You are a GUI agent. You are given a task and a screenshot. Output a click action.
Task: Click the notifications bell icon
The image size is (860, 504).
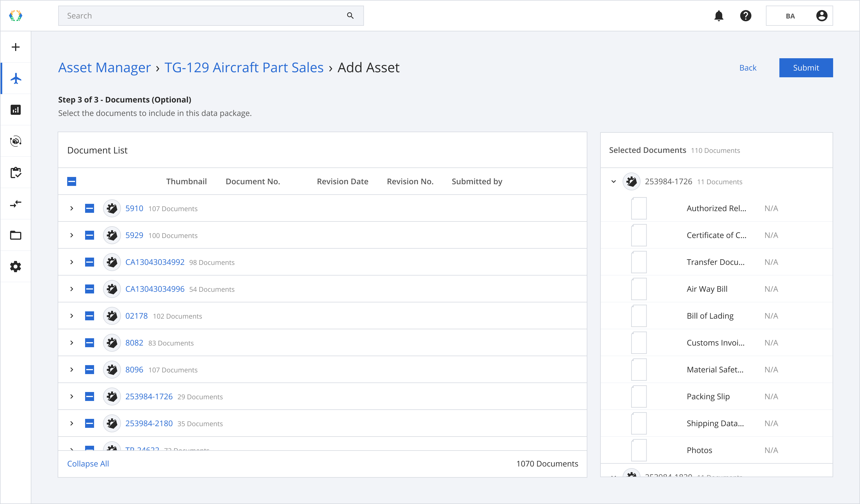(719, 16)
